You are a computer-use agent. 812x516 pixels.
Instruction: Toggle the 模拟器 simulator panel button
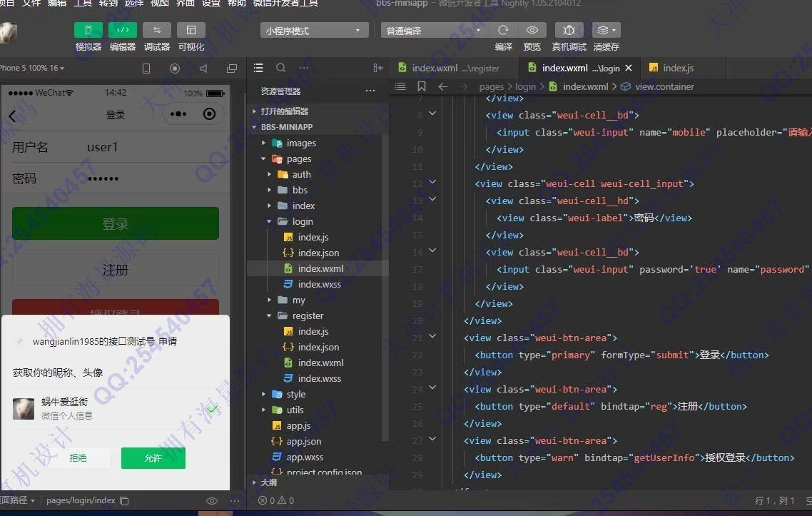click(x=88, y=30)
